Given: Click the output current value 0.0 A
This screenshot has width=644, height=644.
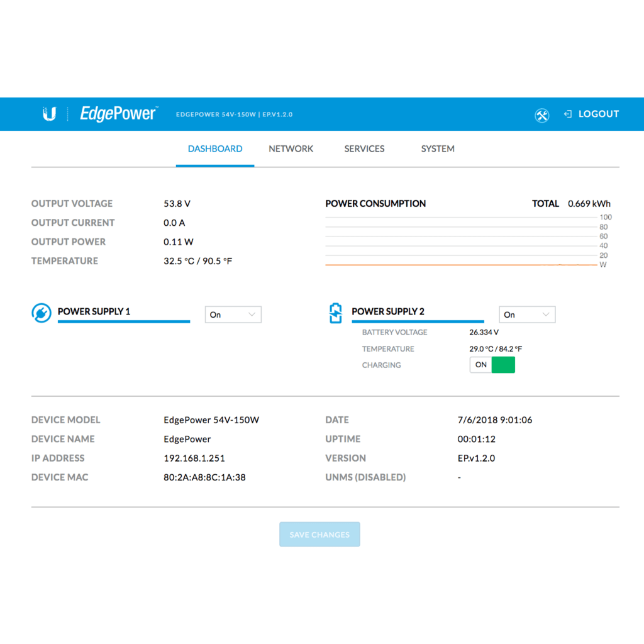Looking at the screenshot, I should click(x=174, y=223).
